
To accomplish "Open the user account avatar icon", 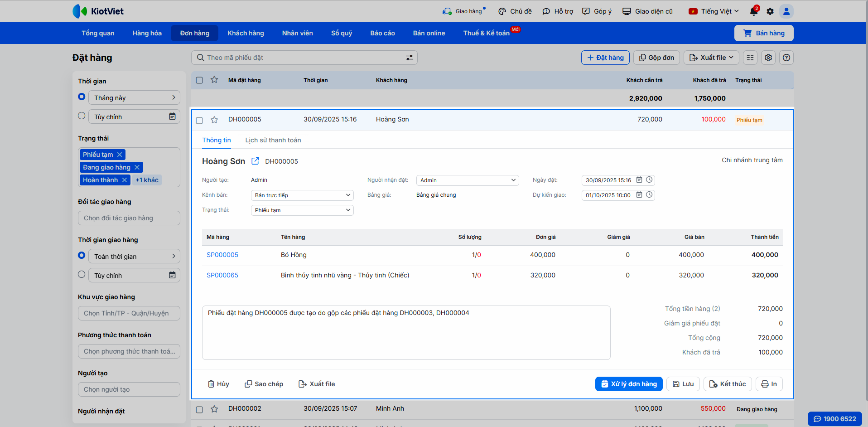I will click(786, 11).
